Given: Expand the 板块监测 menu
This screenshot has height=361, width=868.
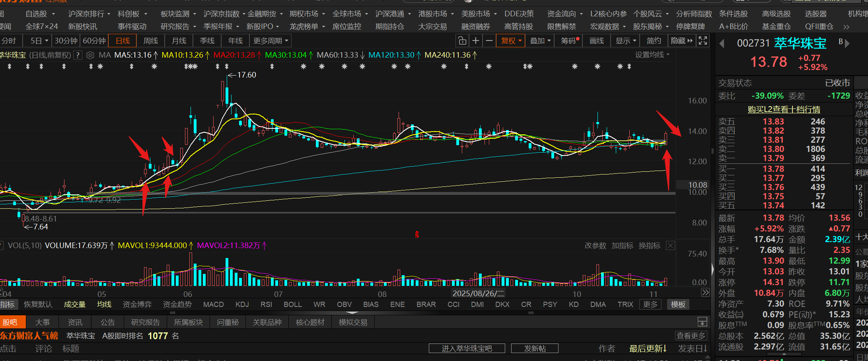Looking at the screenshot, I should click(179, 14).
